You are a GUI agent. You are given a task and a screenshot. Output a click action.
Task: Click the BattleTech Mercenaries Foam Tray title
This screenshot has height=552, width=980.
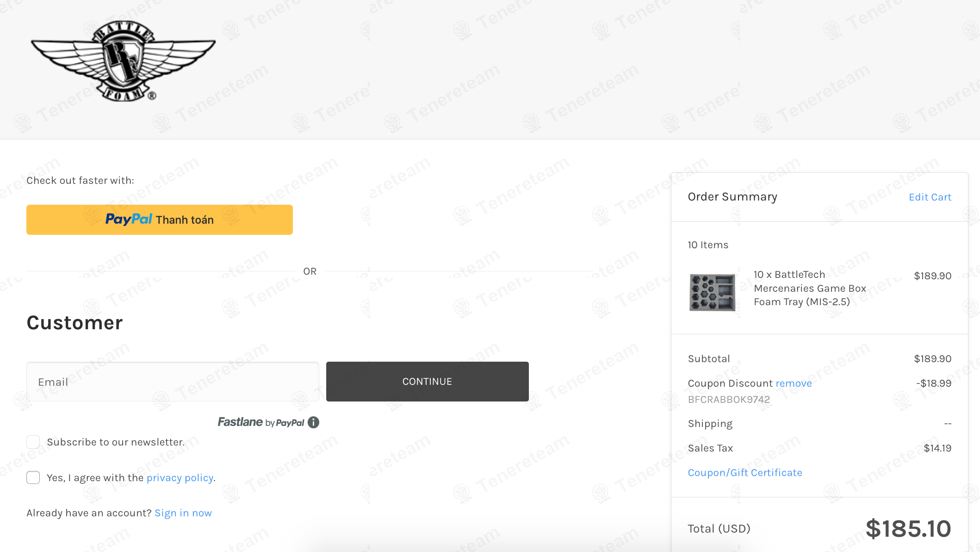click(810, 288)
